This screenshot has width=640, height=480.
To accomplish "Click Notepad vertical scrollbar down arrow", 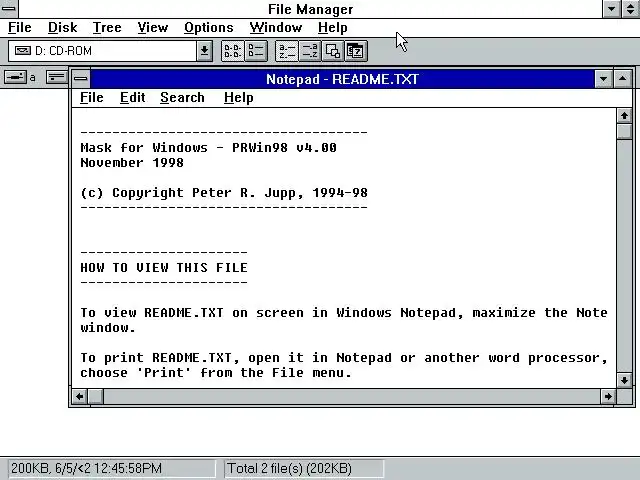I will click(624, 380).
